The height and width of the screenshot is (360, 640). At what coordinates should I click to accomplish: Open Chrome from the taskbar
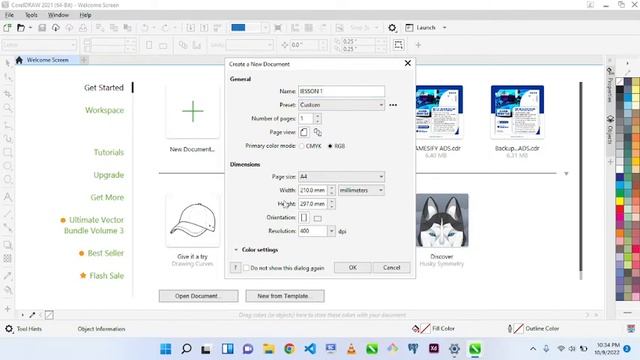pyautogui.click(x=289, y=349)
